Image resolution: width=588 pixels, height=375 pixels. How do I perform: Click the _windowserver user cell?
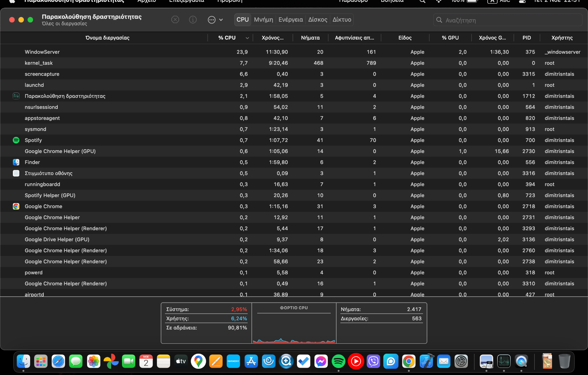point(563,52)
